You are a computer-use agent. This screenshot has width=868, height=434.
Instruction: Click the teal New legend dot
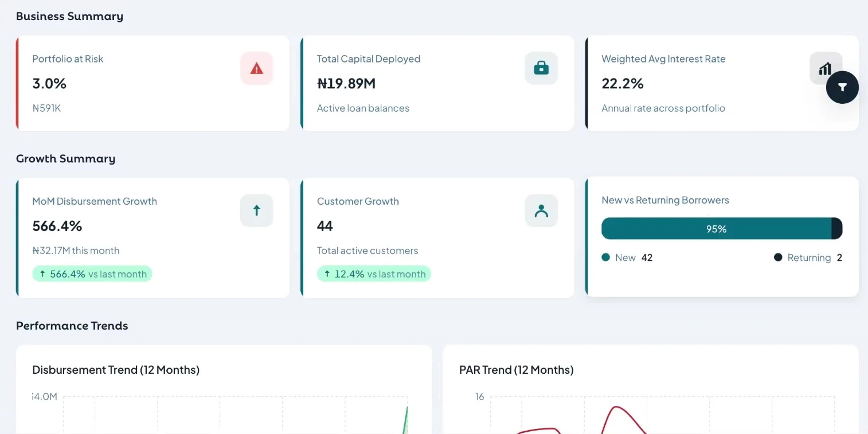click(605, 257)
